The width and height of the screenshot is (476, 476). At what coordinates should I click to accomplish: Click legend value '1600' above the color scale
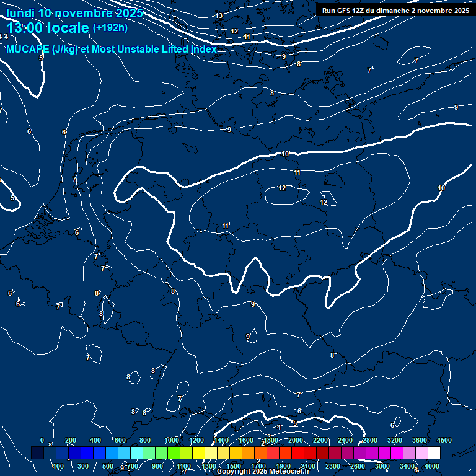tap(246, 440)
